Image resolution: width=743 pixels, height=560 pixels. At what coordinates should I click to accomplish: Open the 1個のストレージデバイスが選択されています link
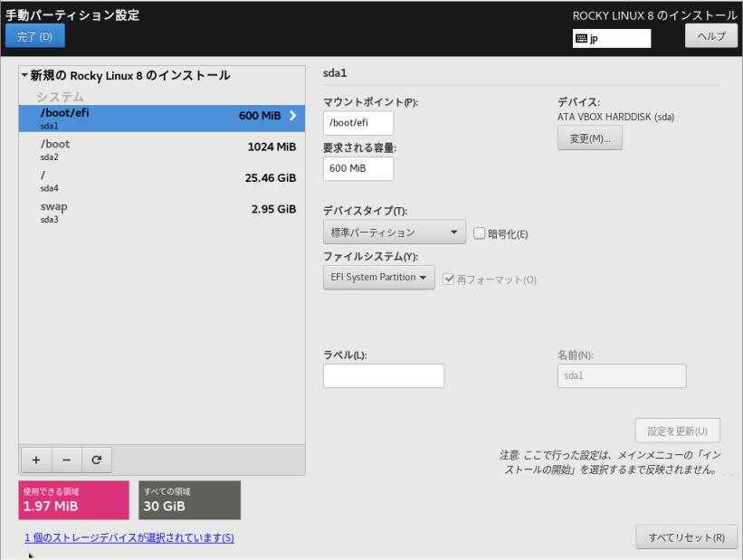[x=129, y=537]
